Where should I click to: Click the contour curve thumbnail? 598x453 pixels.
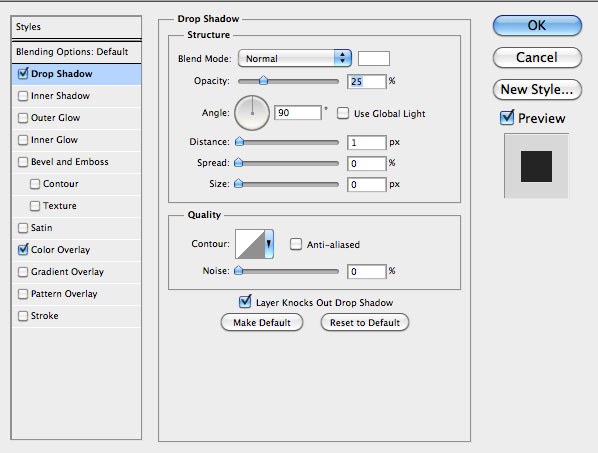tap(250, 244)
